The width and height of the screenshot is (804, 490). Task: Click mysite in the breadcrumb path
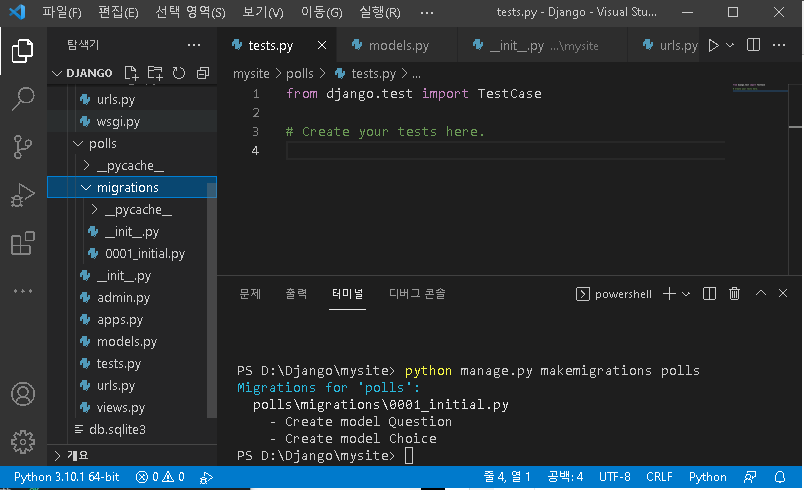point(251,74)
